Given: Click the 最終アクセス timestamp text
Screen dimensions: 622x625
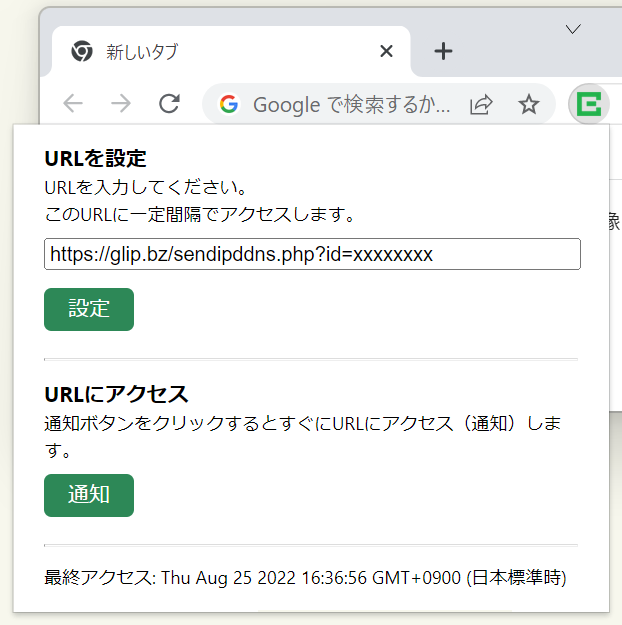Looking at the screenshot, I should click(305, 578).
